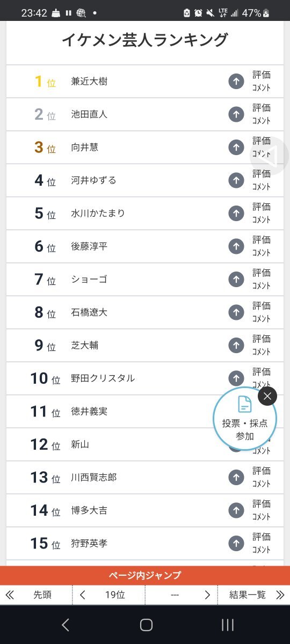
Task: Upvote 後藤淳平 using the arrow icon
Action: [236, 246]
